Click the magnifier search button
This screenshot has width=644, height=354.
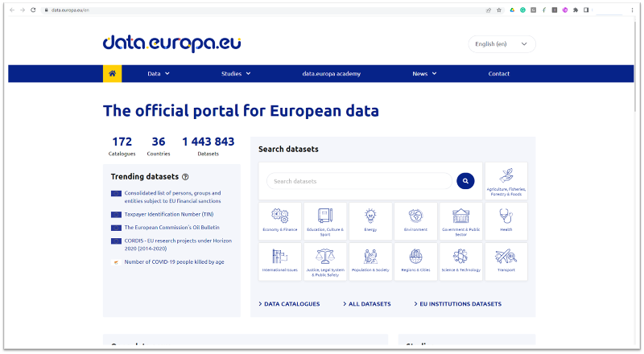pyautogui.click(x=465, y=181)
